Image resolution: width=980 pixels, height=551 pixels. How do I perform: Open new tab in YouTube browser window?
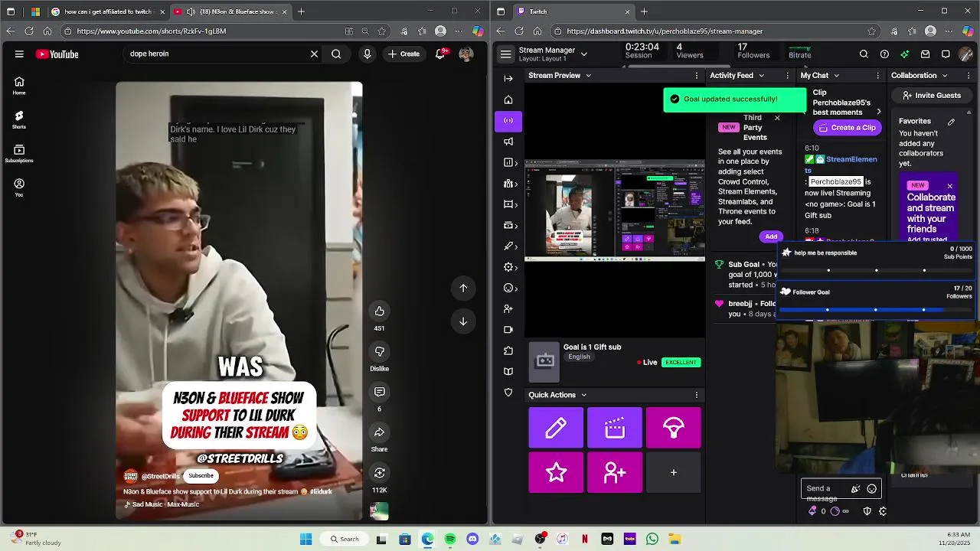pos(301,11)
